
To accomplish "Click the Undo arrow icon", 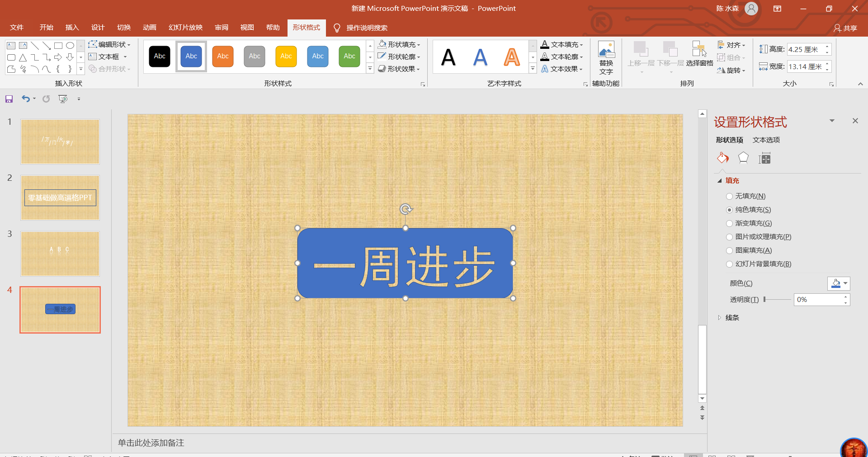I will tap(26, 99).
